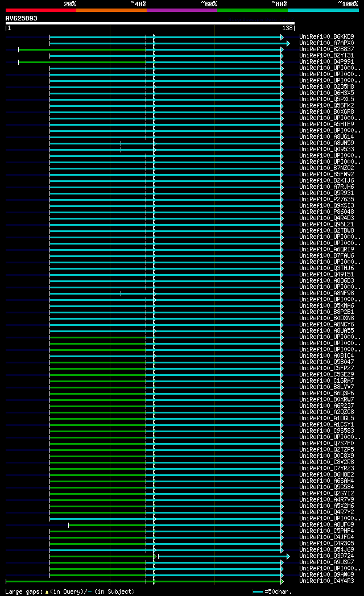Click the UniRef100_A5X2M6 entry

[x=326, y=506]
